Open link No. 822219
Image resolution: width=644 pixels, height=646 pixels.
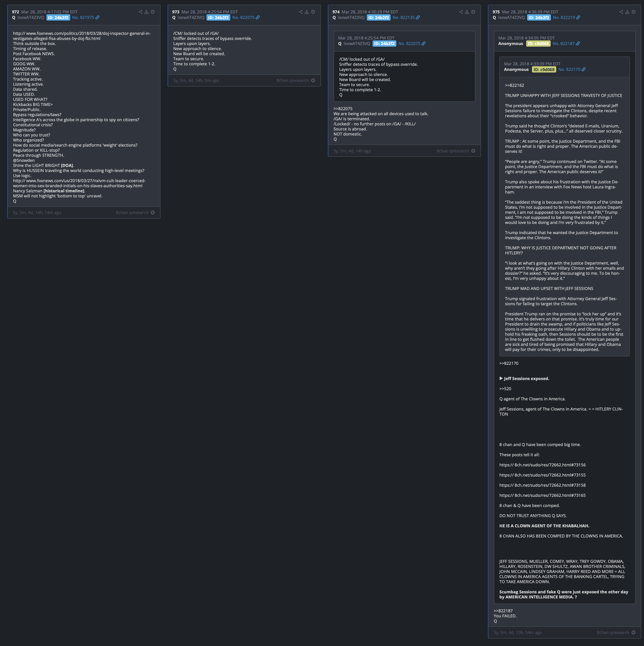tap(564, 18)
